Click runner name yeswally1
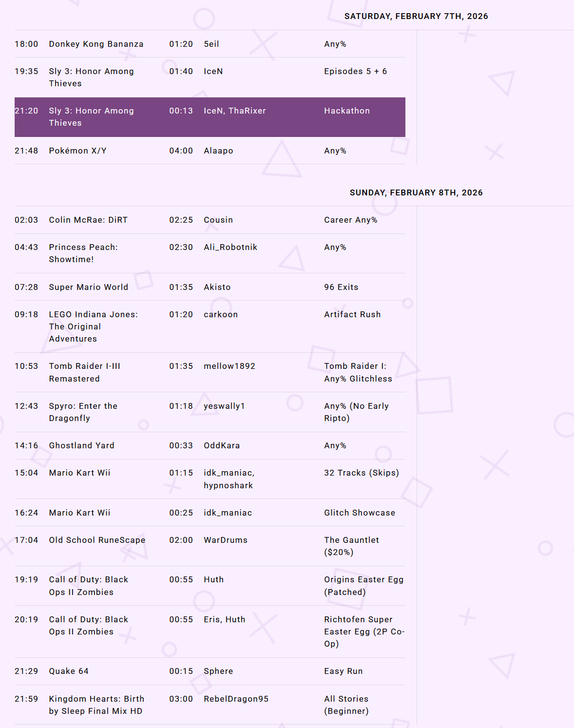This screenshot has width=574, height=728. (x=224, y=406)
